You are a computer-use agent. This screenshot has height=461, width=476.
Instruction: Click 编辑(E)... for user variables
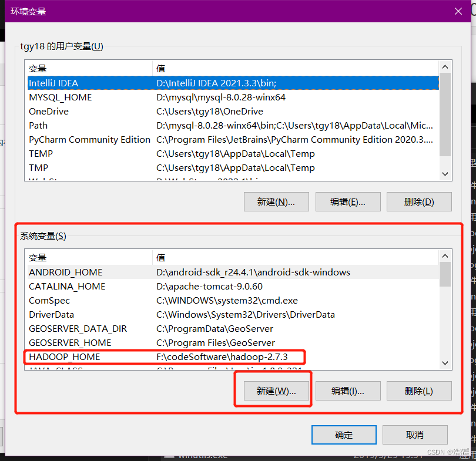tap(348, 201)
